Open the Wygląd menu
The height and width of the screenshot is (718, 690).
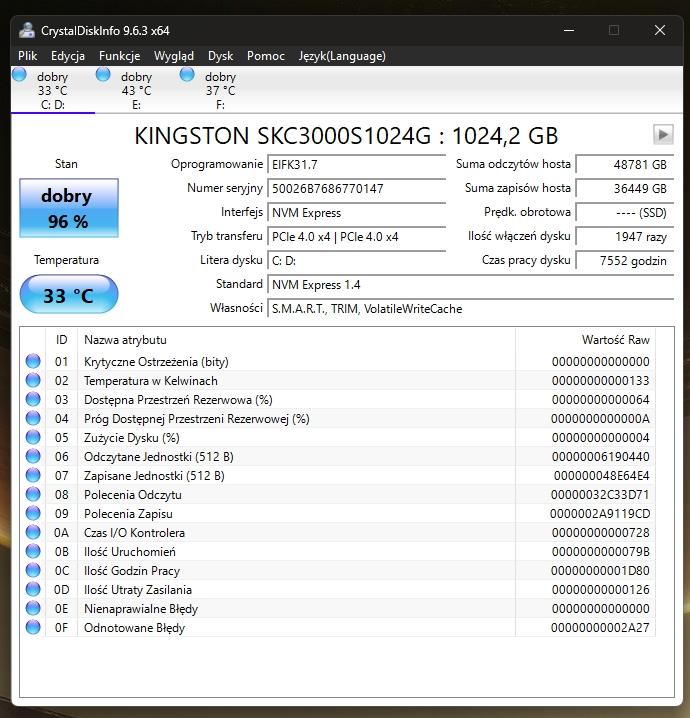pos(174,56)
